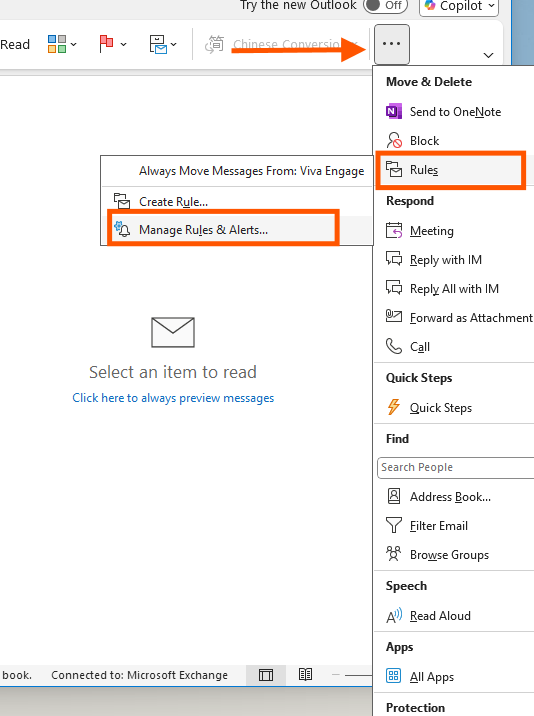This screenshot has width=534, height=716.
Task: Choose Reply with IM
Action: coord(454,259)
